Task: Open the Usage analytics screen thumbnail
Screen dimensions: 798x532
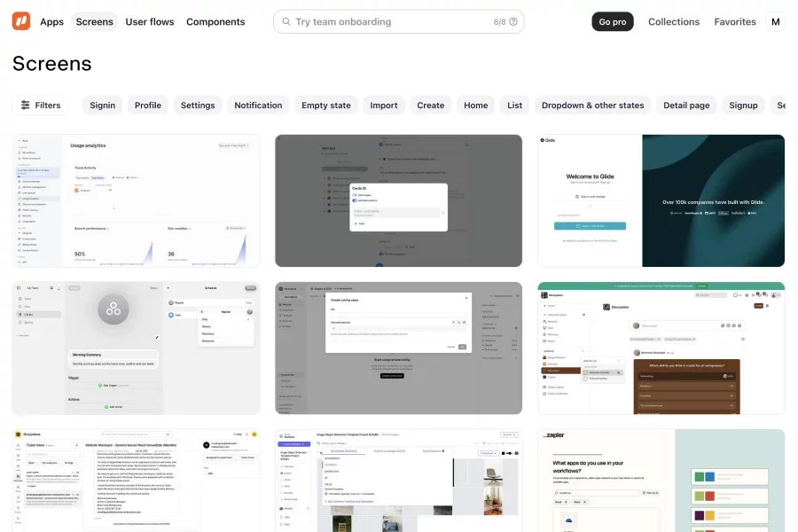Action: (137, 200)
